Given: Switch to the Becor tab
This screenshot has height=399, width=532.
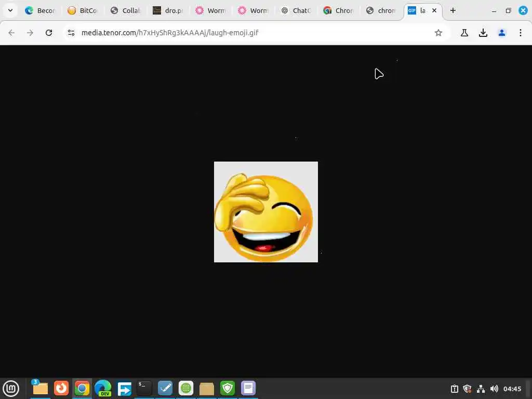Looking at the screenshot, I should 39,10.
